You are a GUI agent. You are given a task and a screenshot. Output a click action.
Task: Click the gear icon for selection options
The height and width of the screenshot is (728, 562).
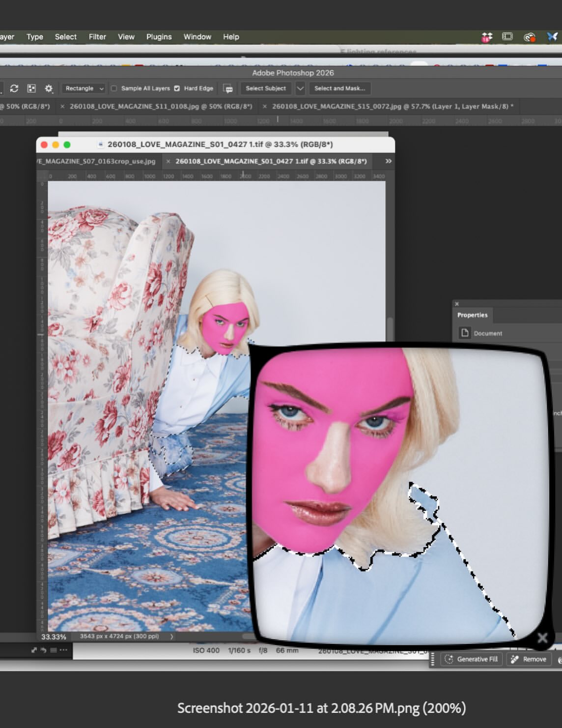pos(48,88)
